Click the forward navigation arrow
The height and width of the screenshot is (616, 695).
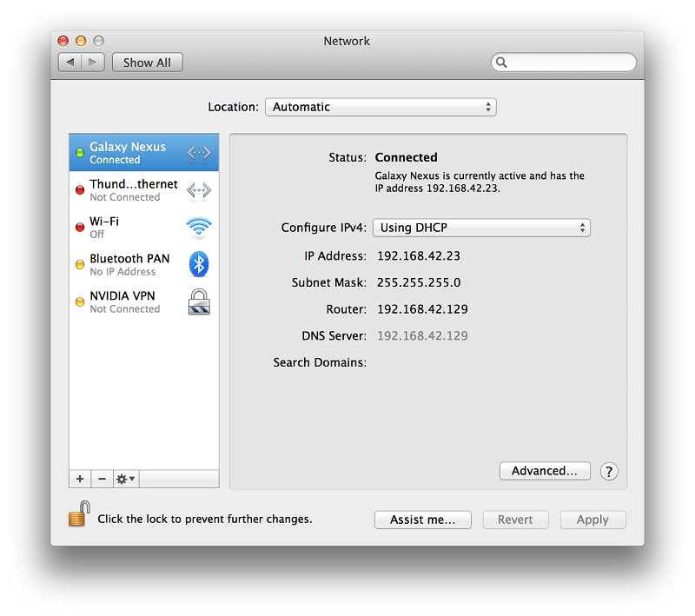[x=93, y=63]
